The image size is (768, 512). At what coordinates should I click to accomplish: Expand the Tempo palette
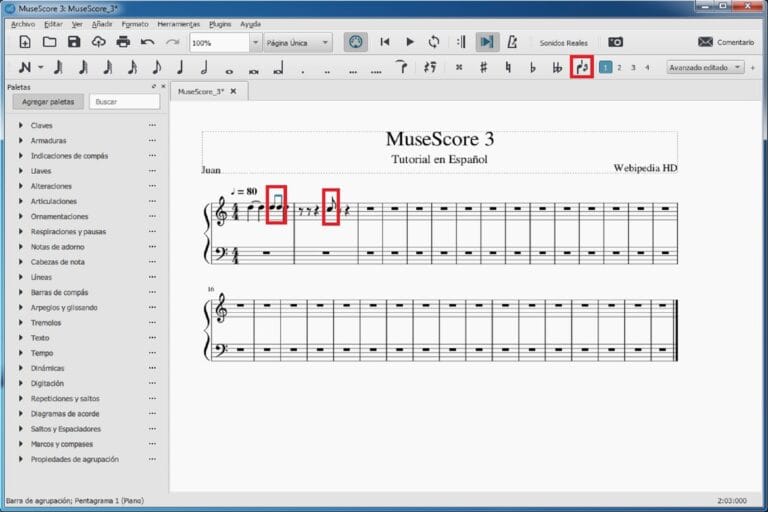[x=21, y=353]
